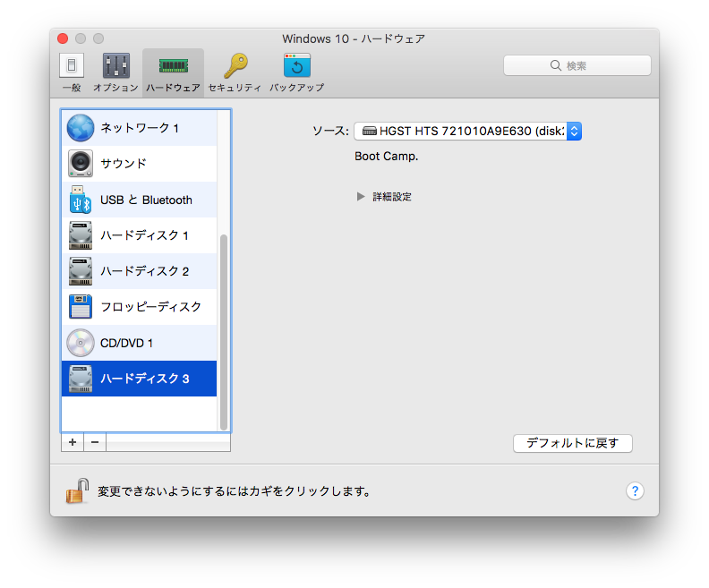Click the minus button to remove hardware
Image resolution: width=709 pixels, height=588 pixels.
(x=95, y=442)
